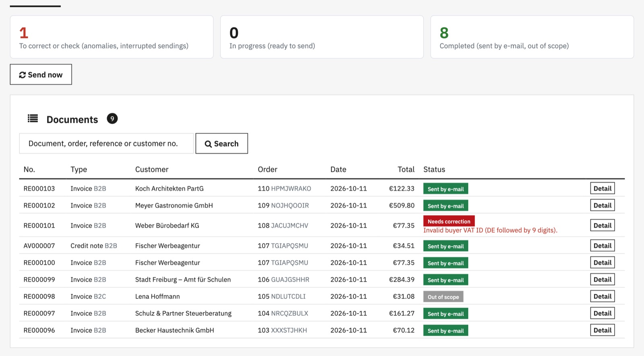Click order 110 HPMJWRAKO

(284, 188)
